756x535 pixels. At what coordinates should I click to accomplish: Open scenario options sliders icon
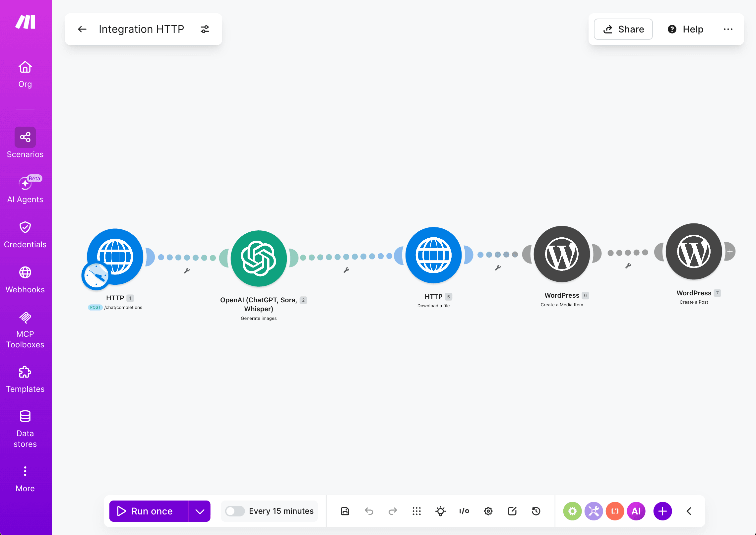pyautogui.click(x=205, y=29)
